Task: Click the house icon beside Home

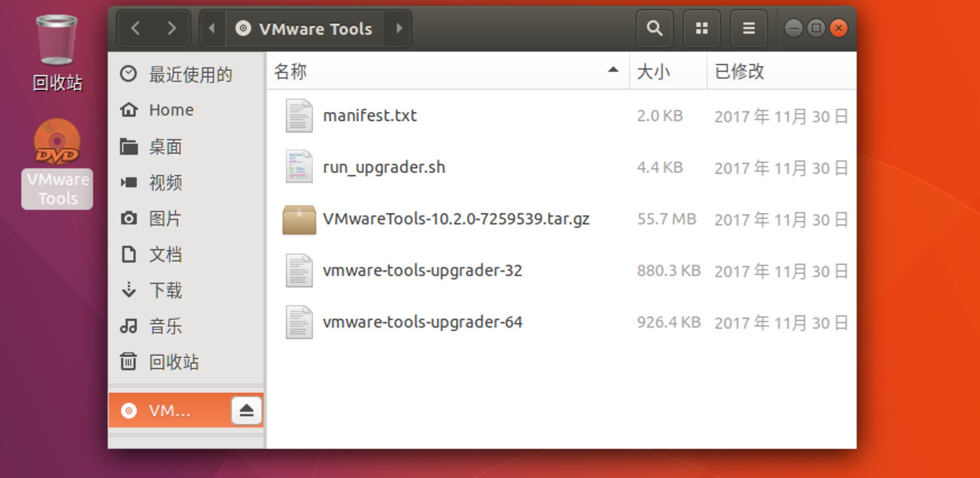Action: click(128, 109)
